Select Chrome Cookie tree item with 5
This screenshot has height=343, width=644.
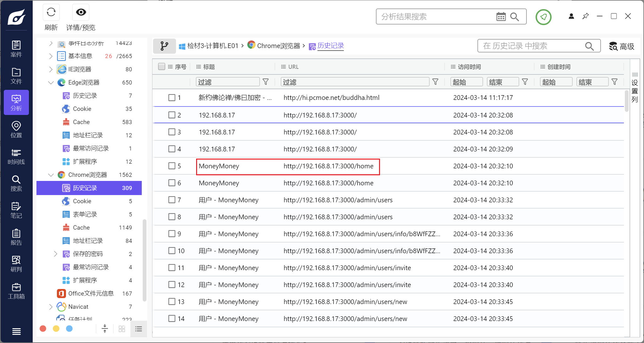click(89, 201)
